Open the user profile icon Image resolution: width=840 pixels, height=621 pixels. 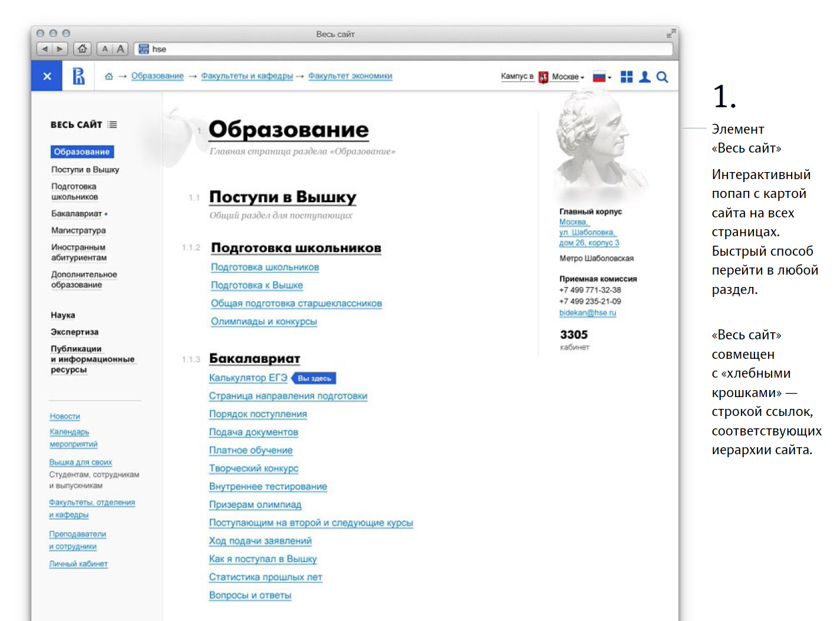(645, 77)
